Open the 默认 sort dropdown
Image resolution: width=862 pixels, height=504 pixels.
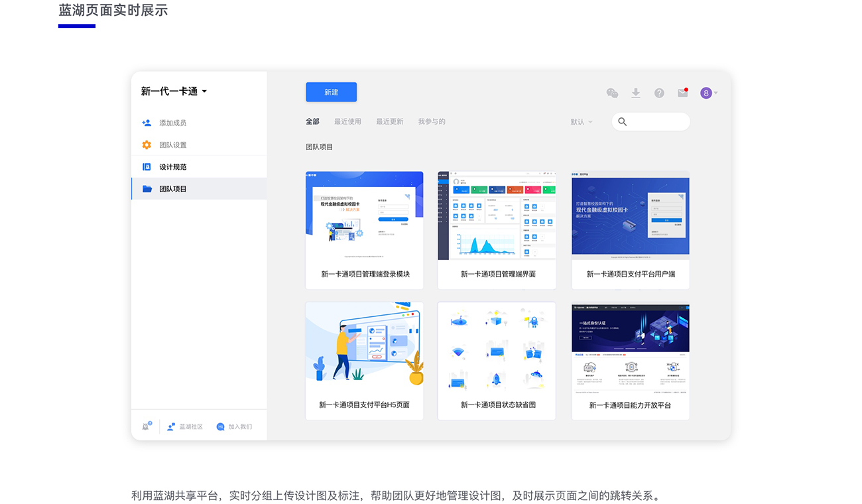point(582,122)
